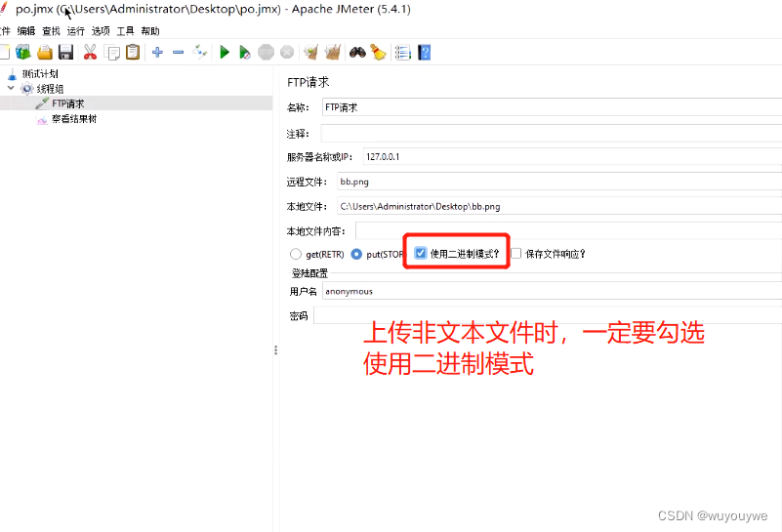Click the Open file folder icon
Viewport: 782px width, 532px height.
pos(45,52)
